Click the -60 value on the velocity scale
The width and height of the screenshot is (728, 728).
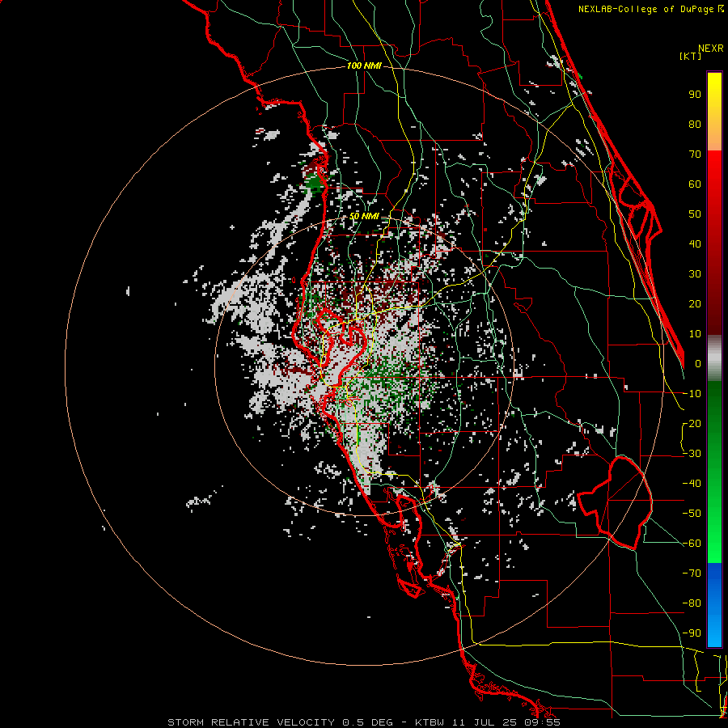pyautogui.click(x=692, y=544)
